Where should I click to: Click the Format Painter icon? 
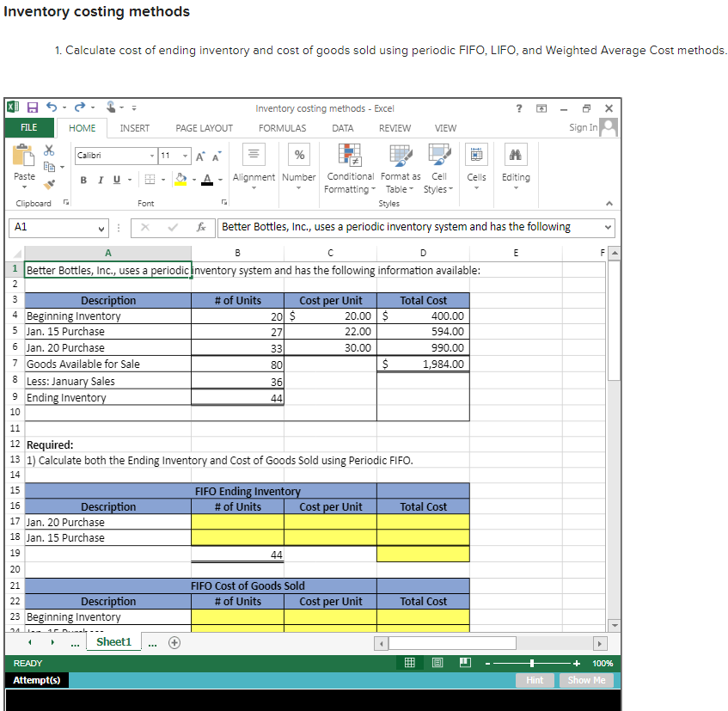[x=51, y=184]
